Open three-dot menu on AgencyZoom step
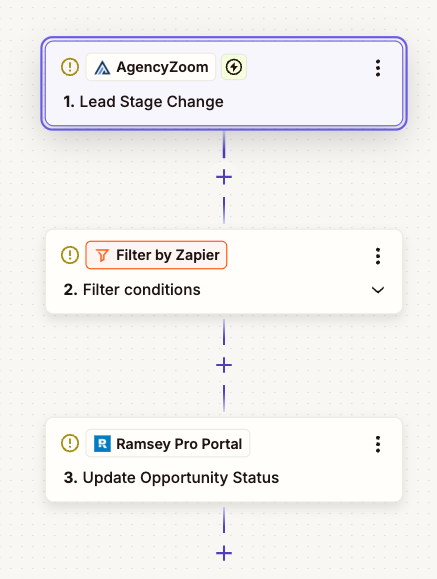This screenshot has width=437, height=579. click(378, 68)
